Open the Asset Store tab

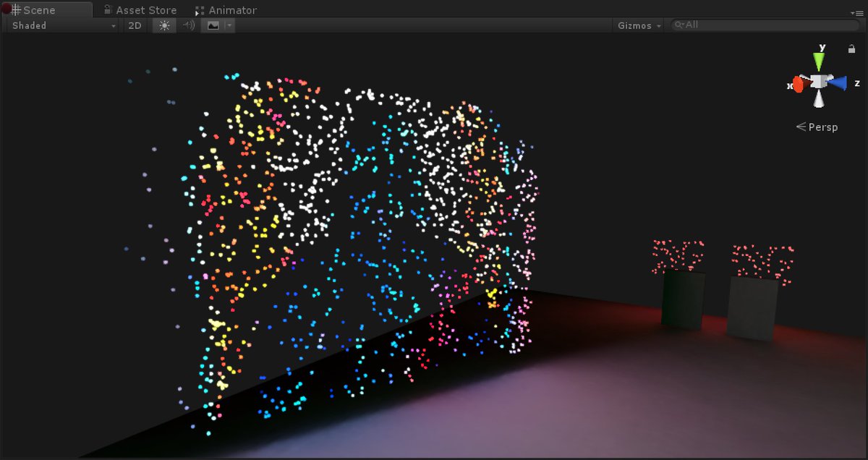pos(140,10)
